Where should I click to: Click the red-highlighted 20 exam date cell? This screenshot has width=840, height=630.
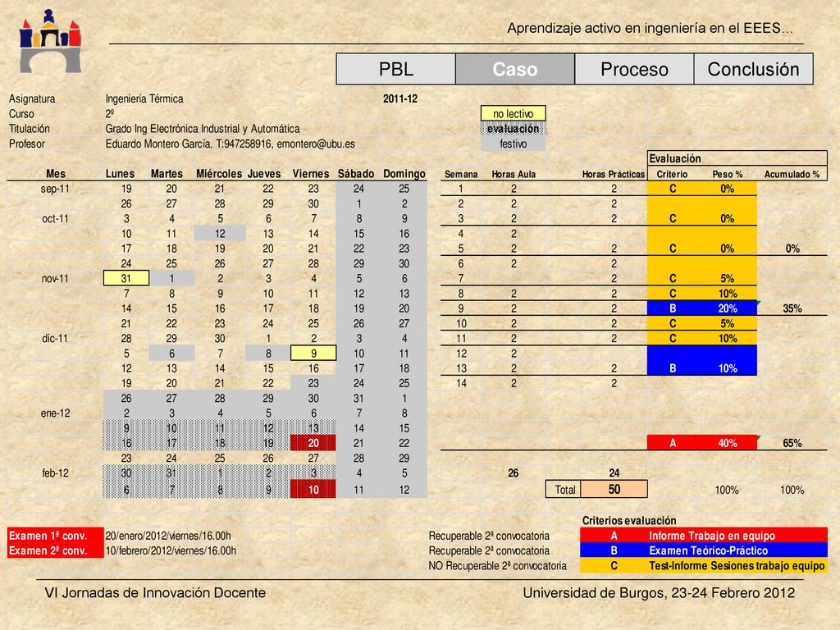point(313,443)
